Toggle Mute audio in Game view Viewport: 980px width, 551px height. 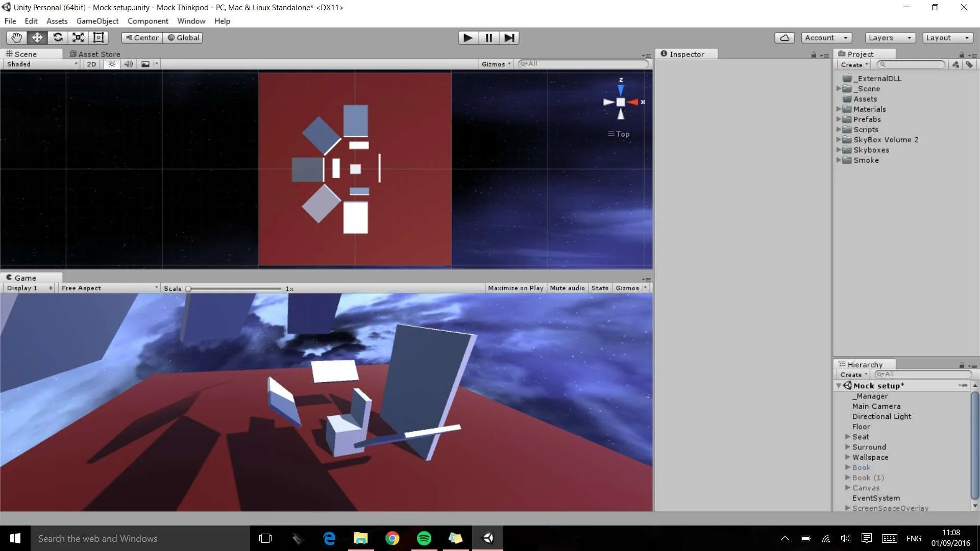[567, 288]
